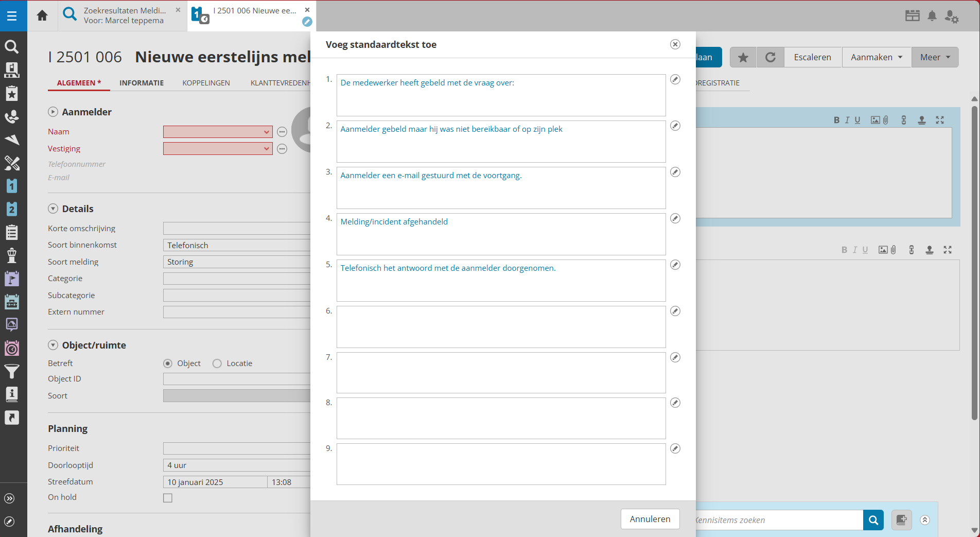Image resolution: width=980 pixels, height=537 pixels.
Task: Click the search magnifier in the left sidebar
Action: pos(12,47)
